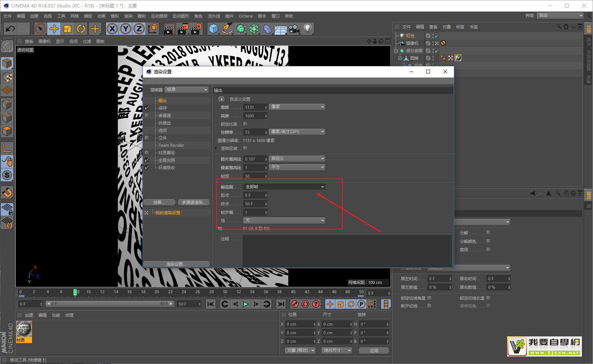Click the coordinate system icon

(153, 29)
